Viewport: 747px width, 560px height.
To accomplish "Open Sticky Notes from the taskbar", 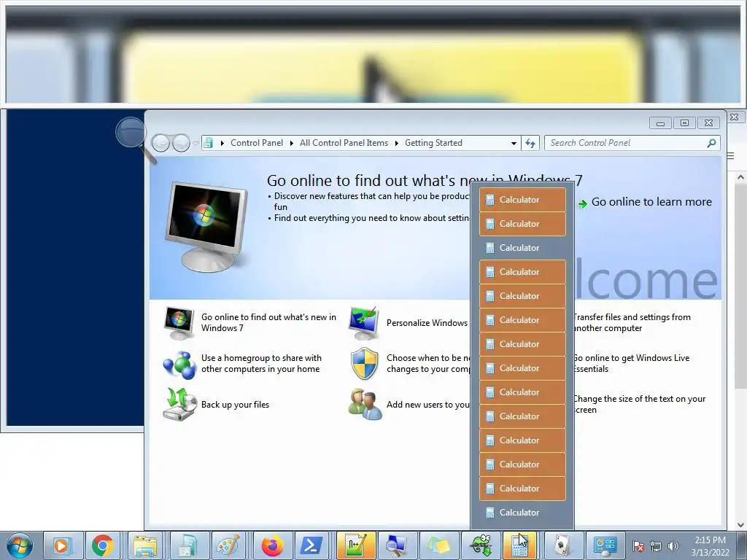I will pos(438,545).
